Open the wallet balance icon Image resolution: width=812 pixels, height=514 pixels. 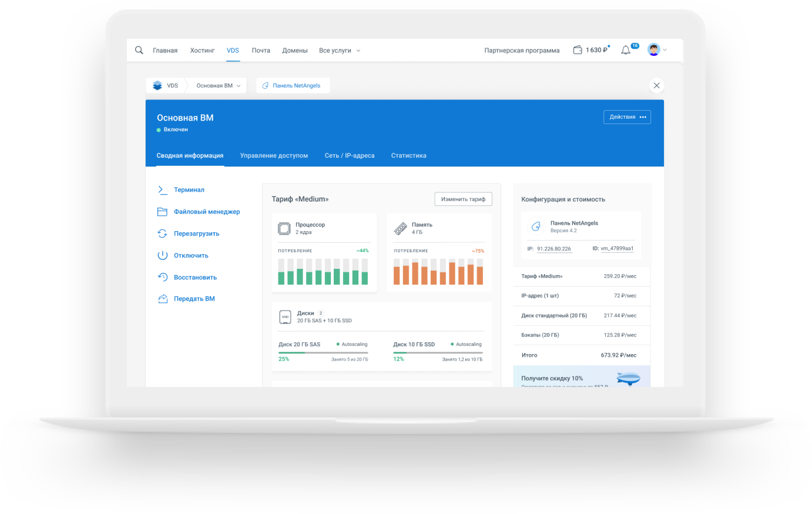click(578, 50)
